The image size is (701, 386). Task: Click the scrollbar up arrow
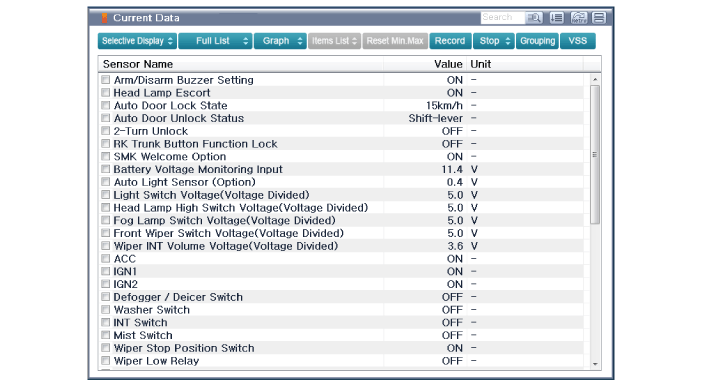coord(595,79)
